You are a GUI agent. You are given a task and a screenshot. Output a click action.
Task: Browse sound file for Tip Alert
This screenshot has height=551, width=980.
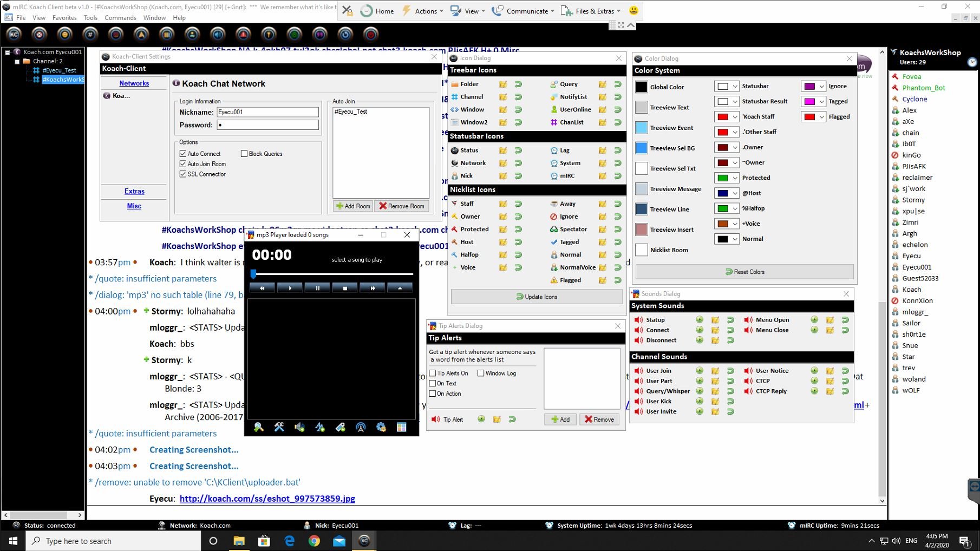pyautogui.click(x=497, y=419)
